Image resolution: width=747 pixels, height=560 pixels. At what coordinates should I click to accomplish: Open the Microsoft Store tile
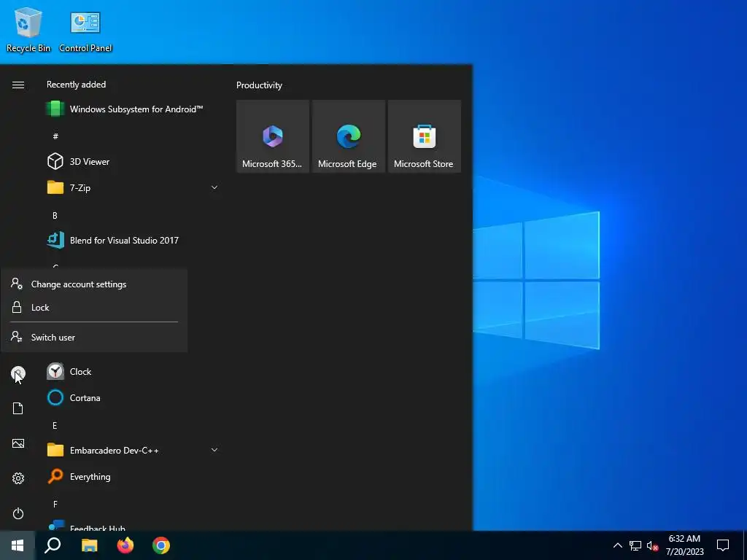coord(424,136)
